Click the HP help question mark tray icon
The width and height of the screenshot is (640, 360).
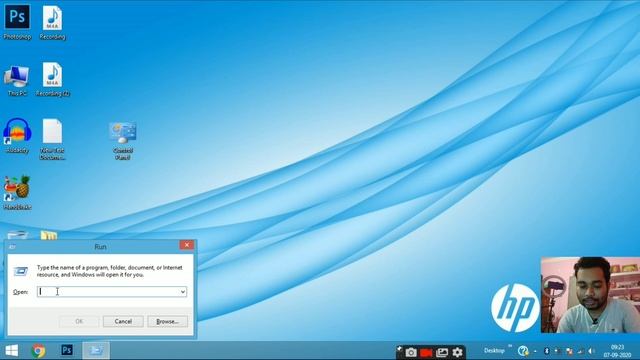[523, 351]
